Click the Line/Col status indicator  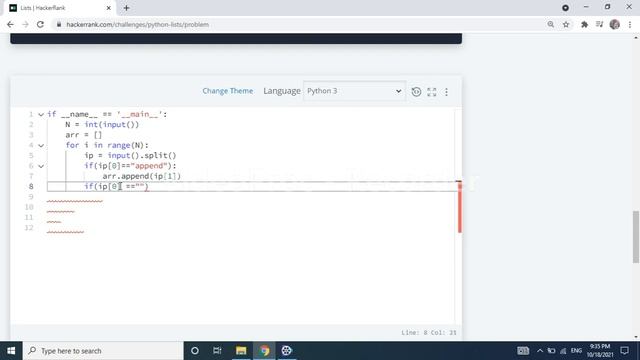429,333
